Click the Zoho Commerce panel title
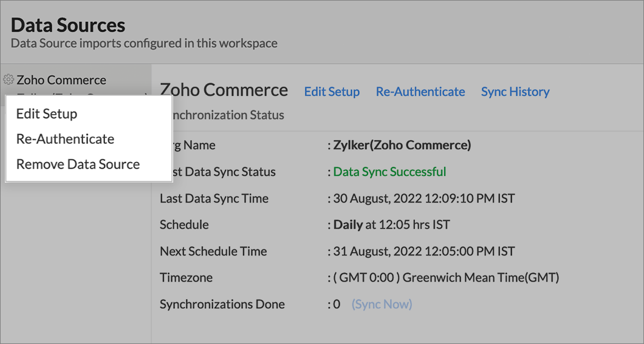Image resolution: width=644 pixels, height=344 pixels. (224, 90)
